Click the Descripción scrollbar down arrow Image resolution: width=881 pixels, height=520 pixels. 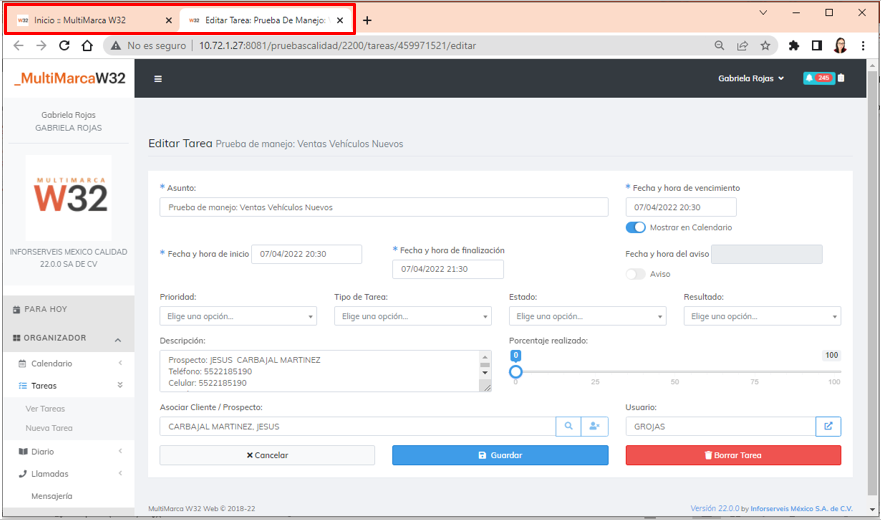pos(485,372)
